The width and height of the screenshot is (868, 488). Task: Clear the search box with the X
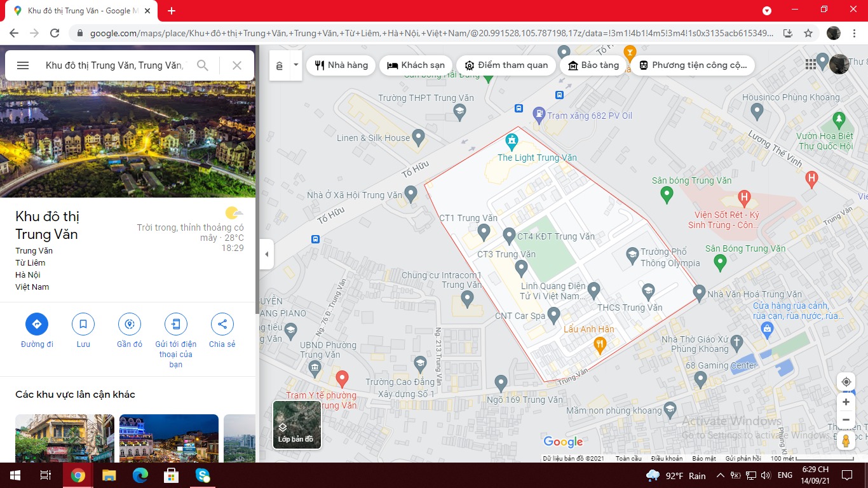click(237, 65)
